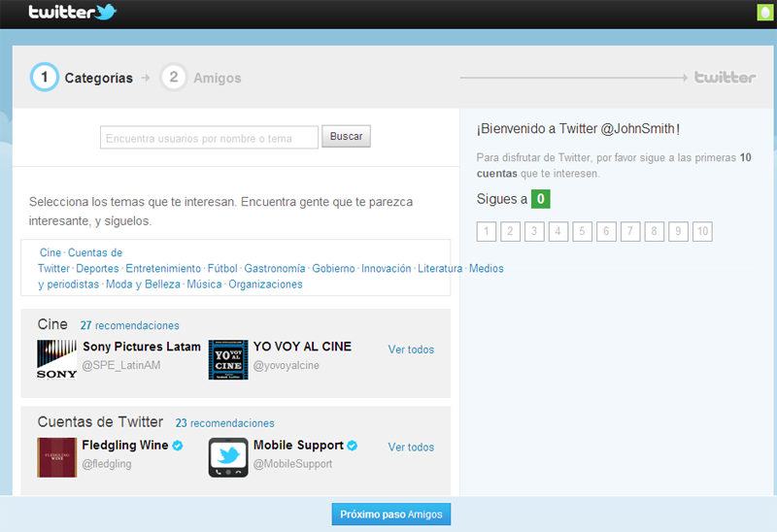The height and width of the screenshot is (532, 777).
Task: Click Próximo paso Amigos button
Action: click(x=391, y=515)
